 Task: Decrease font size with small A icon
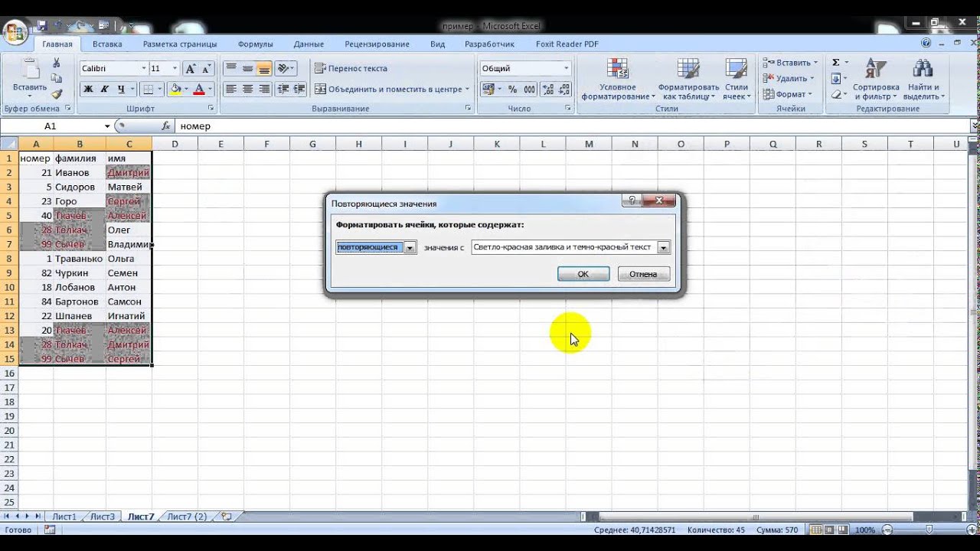[207, 69]
